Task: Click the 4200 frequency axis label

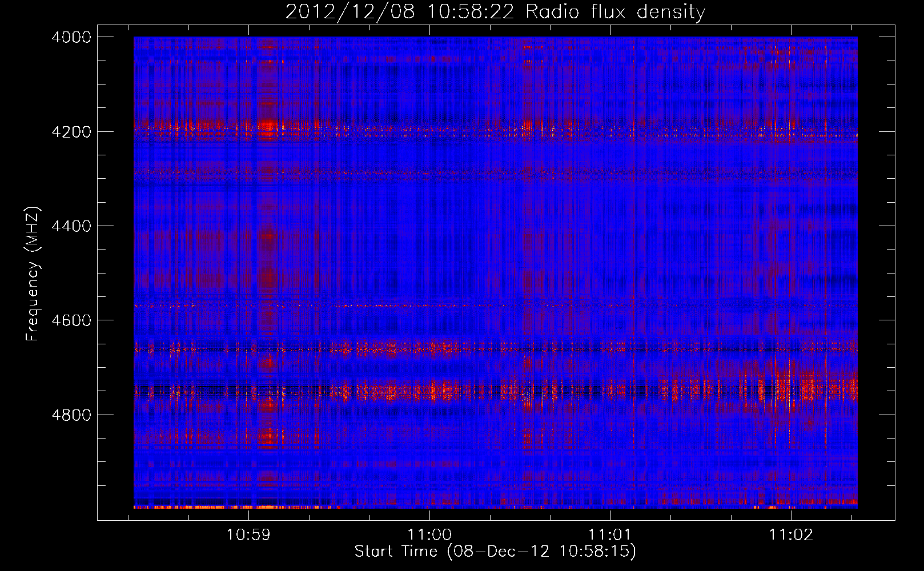Action: tap(71, 132)
